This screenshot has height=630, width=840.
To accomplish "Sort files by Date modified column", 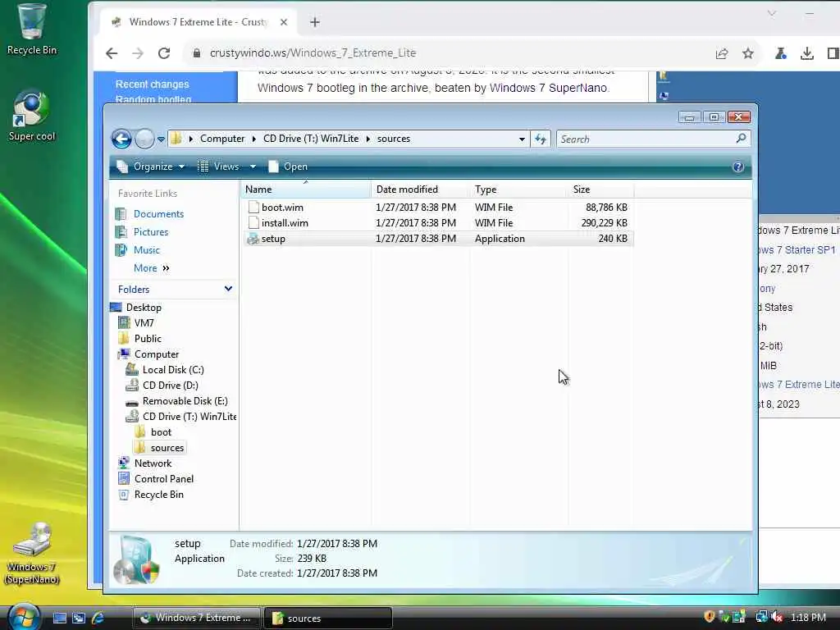I will (x=420, y=189).
